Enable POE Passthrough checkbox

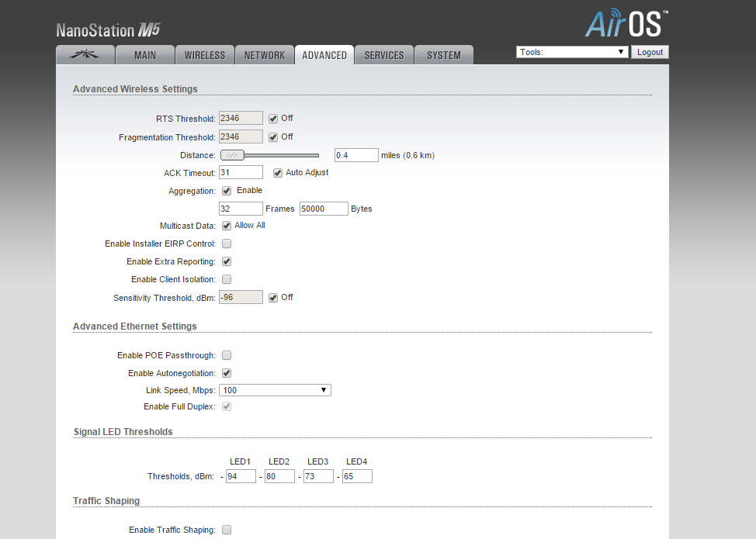(227, 355)
